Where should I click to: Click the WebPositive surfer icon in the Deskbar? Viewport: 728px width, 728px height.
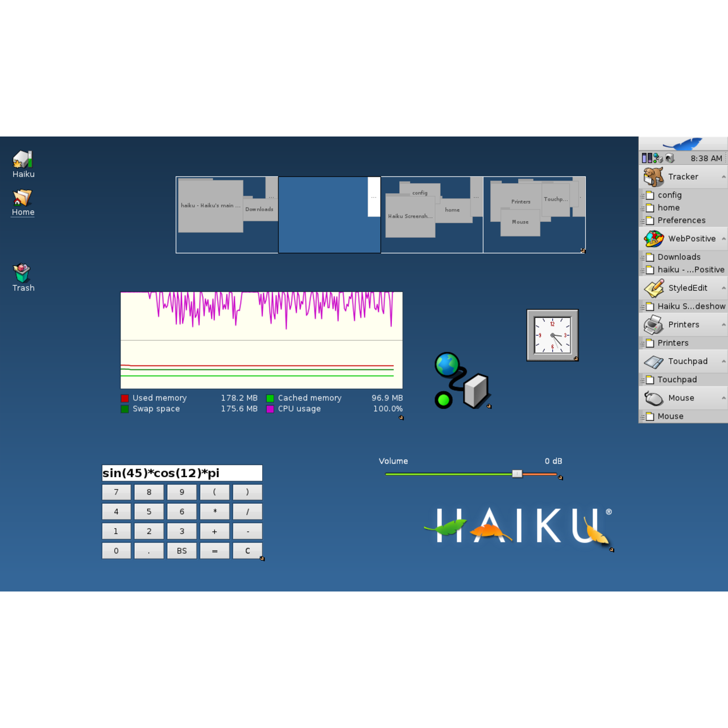[x=653, y=238]
